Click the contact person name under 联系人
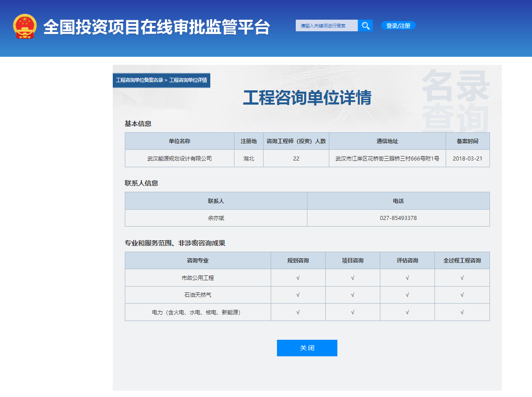 216,218
